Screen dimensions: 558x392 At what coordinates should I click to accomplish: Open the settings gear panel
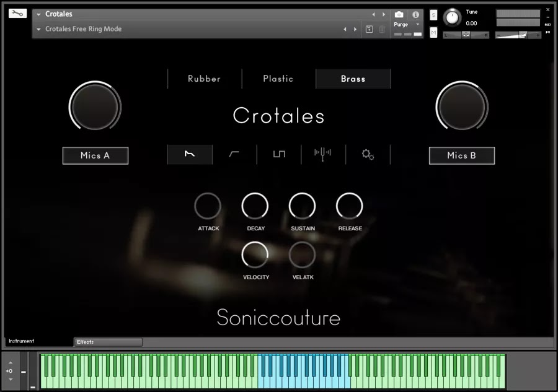point(368,155)
